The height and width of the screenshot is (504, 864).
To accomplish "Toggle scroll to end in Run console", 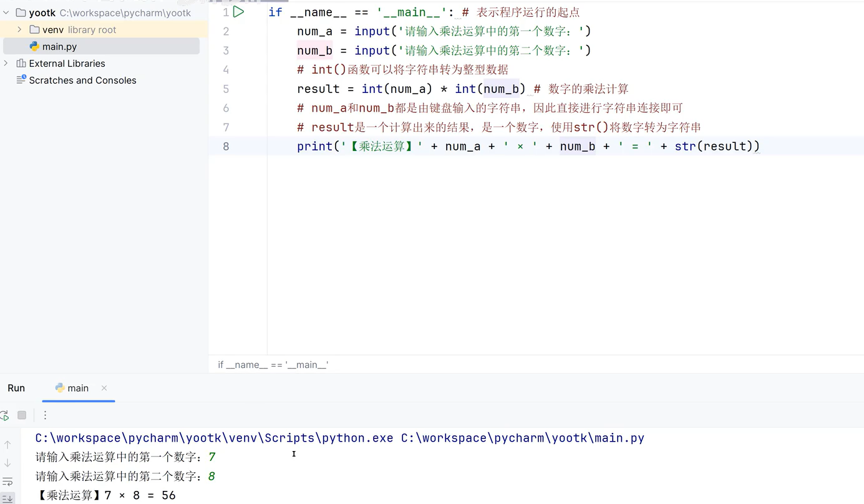I will tap(7, 498).
